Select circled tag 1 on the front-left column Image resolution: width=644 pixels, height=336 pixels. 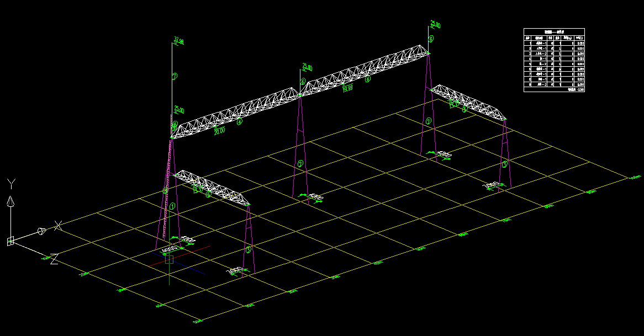pos(172,206)
